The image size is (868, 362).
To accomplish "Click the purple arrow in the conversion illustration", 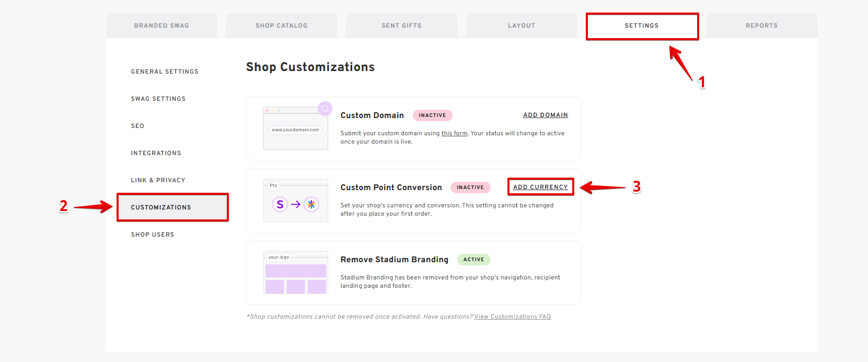I will pyautogui.click(x=296, y=204).
